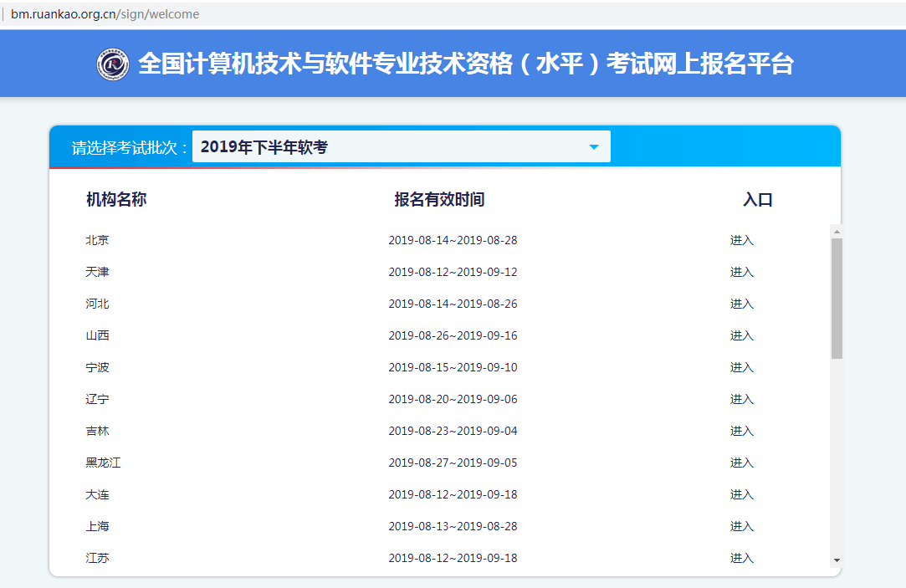
Task: Click the 机构名称 column header
Action: [x=116, y=199]
